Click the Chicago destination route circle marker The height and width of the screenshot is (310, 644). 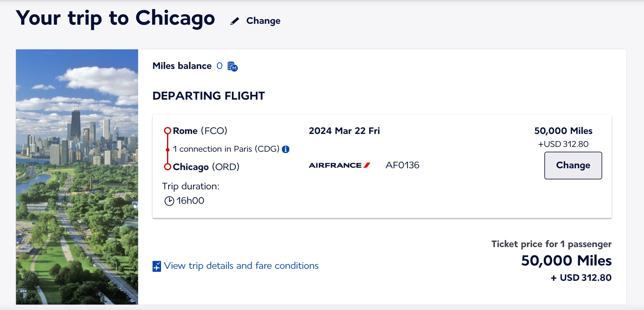pyautogui.click(x=168, y=166)
